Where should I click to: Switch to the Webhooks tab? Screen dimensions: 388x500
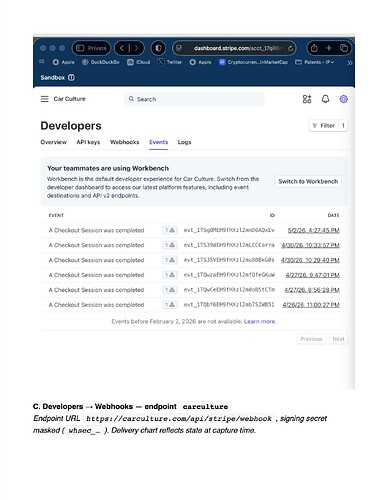point(125,142)
